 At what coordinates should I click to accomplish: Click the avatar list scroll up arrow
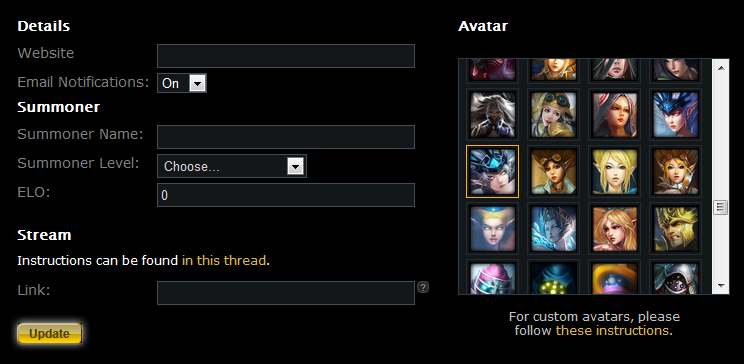click(x=721, y=68)
